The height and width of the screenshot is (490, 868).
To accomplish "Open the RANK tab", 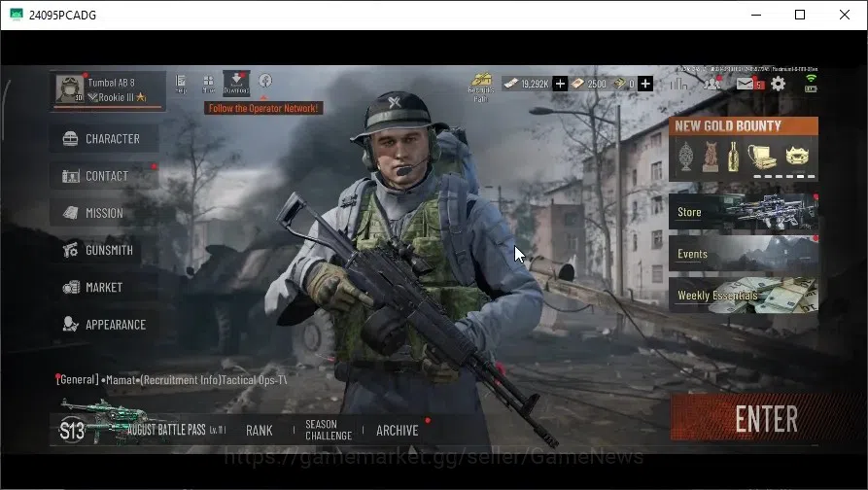I will 260,430.
